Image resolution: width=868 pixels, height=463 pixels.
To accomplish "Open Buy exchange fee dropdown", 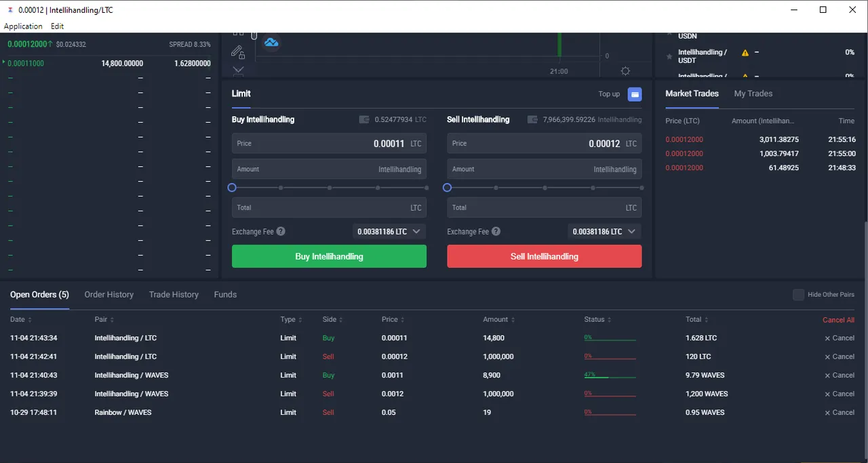I will coord(389,232).
